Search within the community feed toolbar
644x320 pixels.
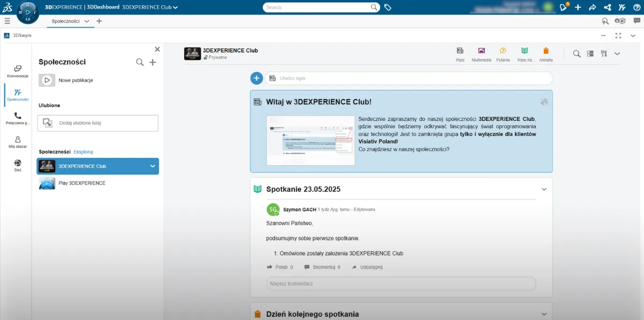coord(576,54)
